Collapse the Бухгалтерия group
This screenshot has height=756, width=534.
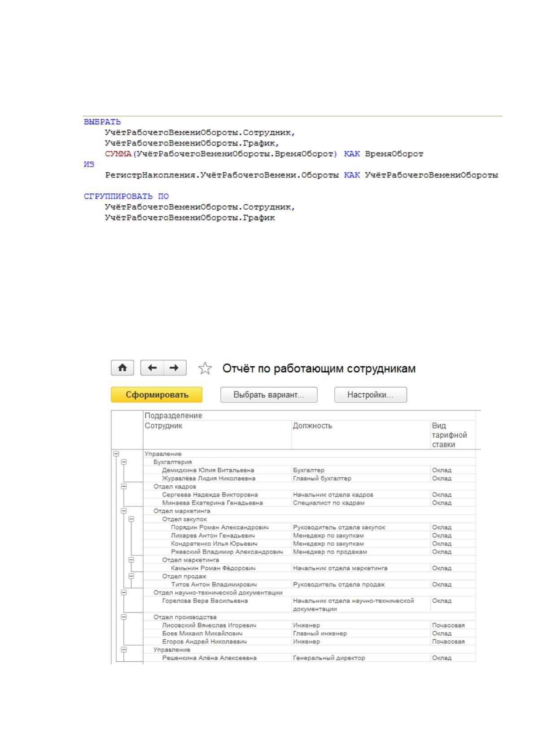pos(124,462)
